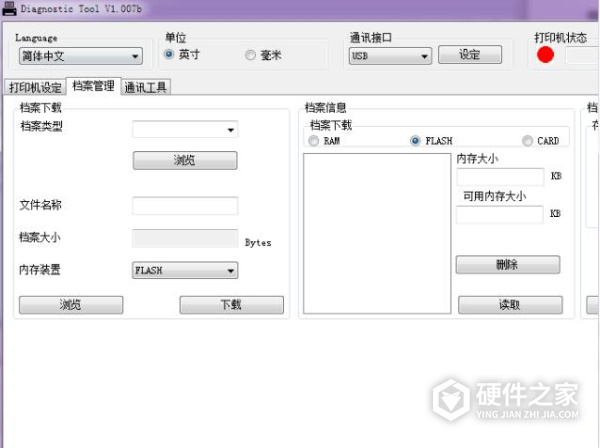Image resolution: width=600 pixels, height=448 pixels.
Task: Select the 英寸 unit radio button
Action: tap(169, 54)
